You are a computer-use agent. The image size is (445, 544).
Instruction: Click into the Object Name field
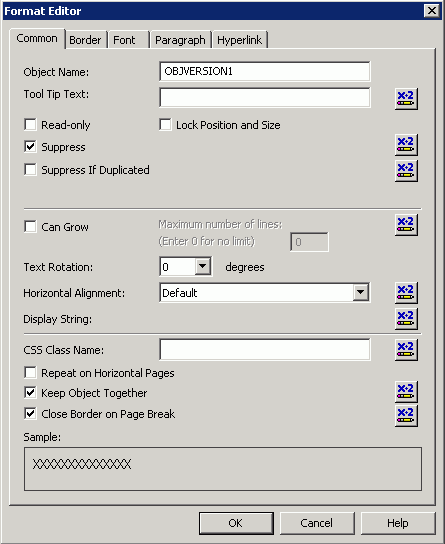click(265, 71)
